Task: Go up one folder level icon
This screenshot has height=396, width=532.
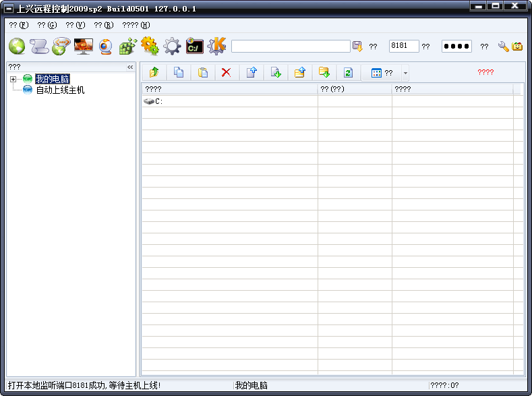Action: [x=154, y=73]
